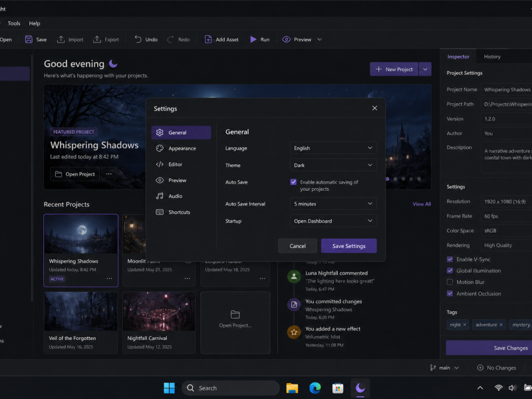The height and width of the screenshot is (399, 532).
Task: Expand the Preview toolbar dropdown arrow
Action: click(x=319, y=39)
